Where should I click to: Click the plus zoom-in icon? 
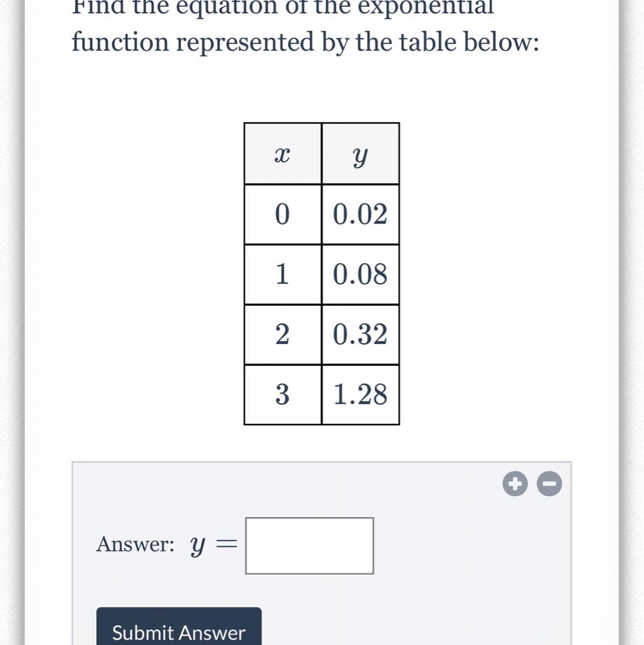pos(515,484)
